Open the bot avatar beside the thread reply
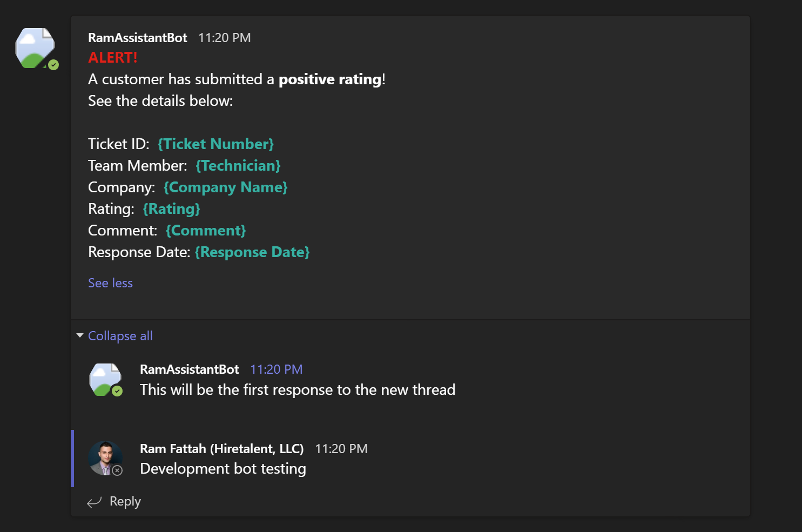This screenshot has width=802, height=532. (x=106, y=379)
